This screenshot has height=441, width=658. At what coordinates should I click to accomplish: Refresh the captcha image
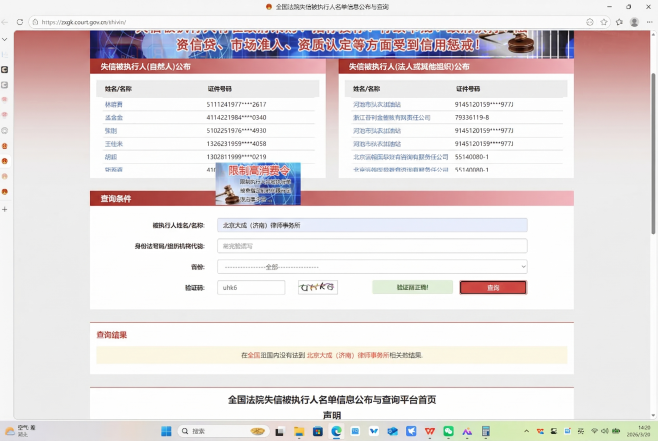(318, 287)
